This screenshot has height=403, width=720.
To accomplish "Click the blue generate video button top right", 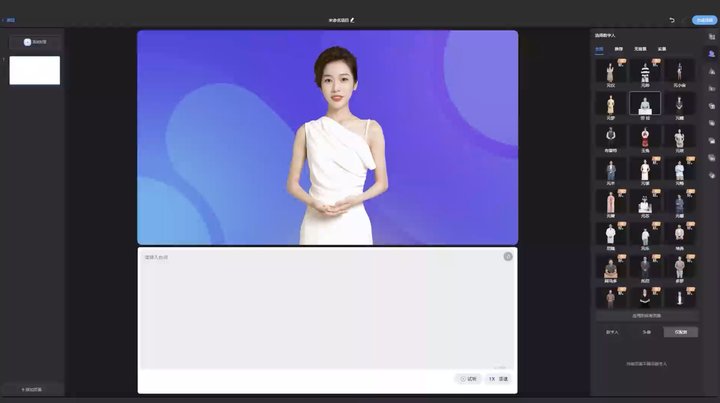I will (704, 19).
